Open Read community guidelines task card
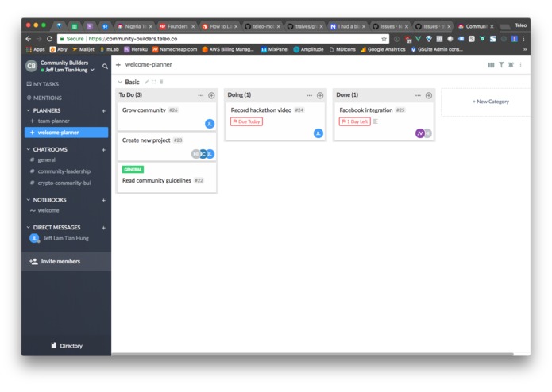The width and height of the screenshot is (552, 392). coord(167,178)
